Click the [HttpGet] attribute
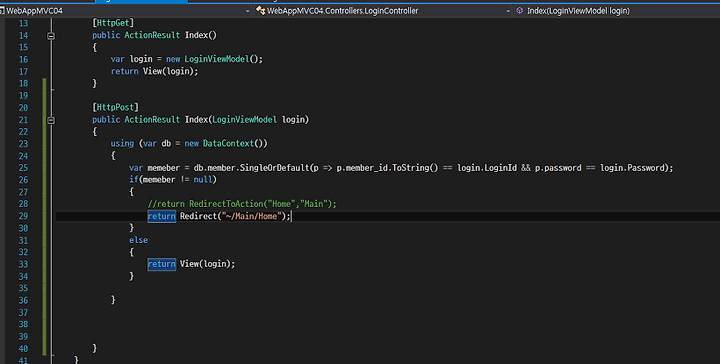 pyautogui.click(x=113, y=22)
